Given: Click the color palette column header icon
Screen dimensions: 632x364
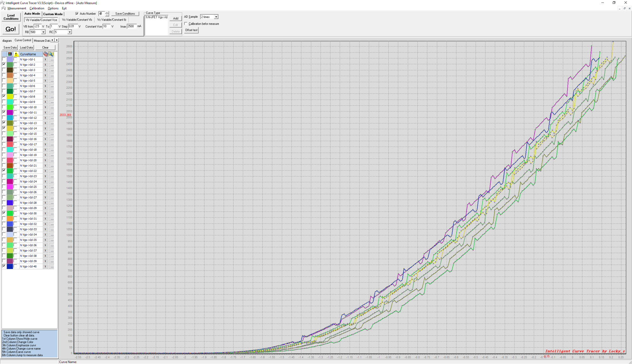Looking at the screenshot, I should click(10, 54).
